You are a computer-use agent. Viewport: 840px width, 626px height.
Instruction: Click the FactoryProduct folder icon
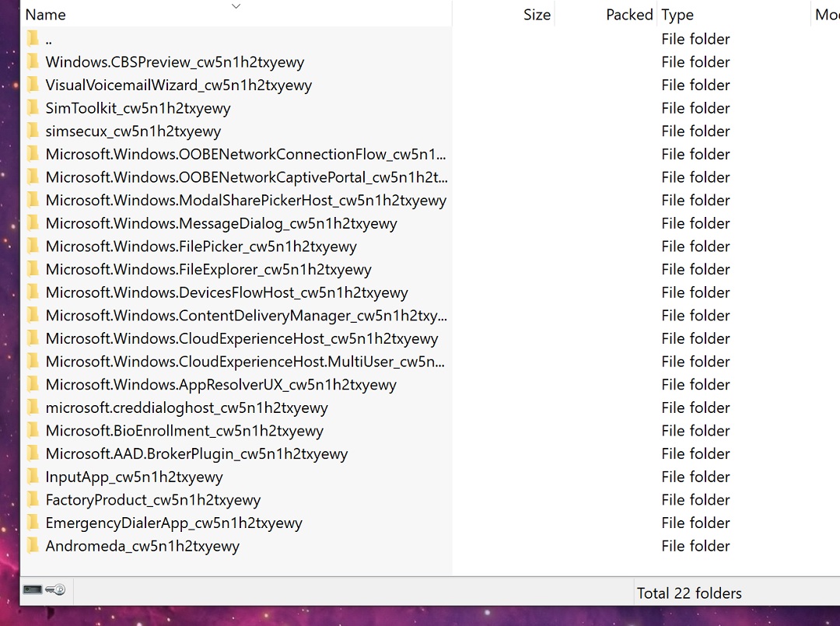click(33, 499)
